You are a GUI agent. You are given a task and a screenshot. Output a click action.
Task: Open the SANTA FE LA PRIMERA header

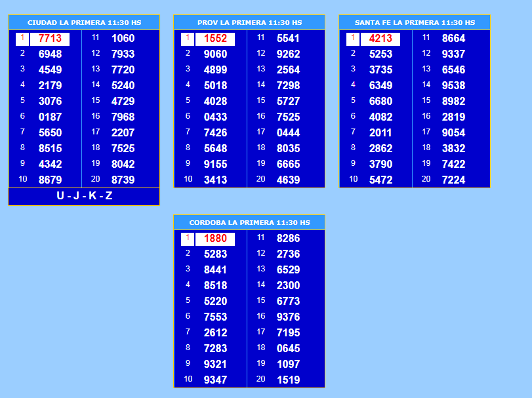(x=415, y=22)
